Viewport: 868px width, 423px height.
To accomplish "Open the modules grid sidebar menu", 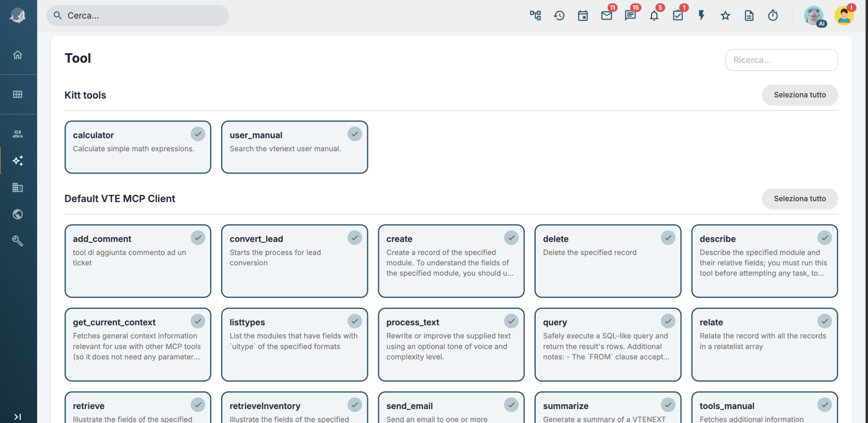I will 18,94.
